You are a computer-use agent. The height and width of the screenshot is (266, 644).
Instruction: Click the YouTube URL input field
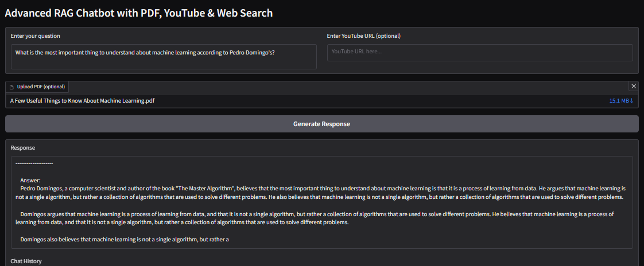tap(479, 52)
